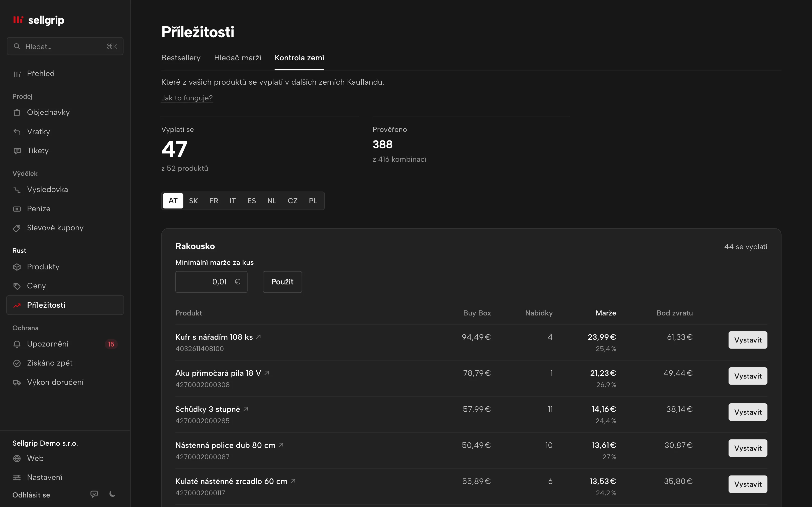Select the PL country filter
The height and width of the screenshot is (507, 812).
313,201
